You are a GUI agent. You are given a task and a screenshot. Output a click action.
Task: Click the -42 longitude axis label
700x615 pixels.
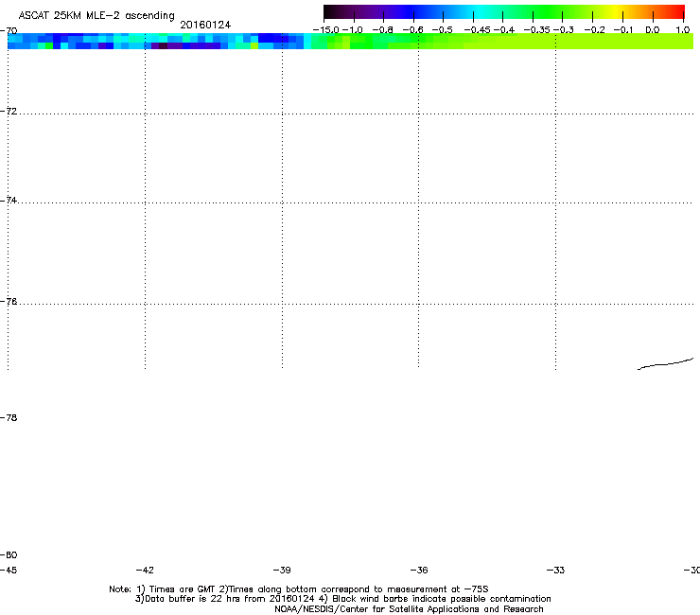coord(145,571)
